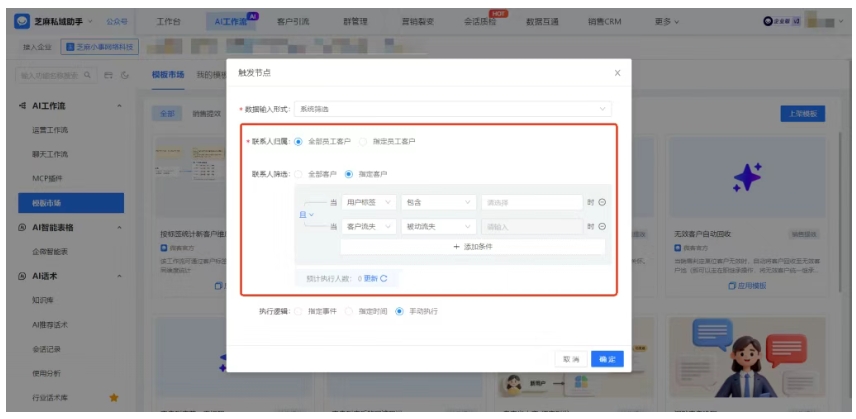Viewport: 856px width, 419px height.
Task: Close the 触发节点 dialog with X
Action: click(617, 73)
